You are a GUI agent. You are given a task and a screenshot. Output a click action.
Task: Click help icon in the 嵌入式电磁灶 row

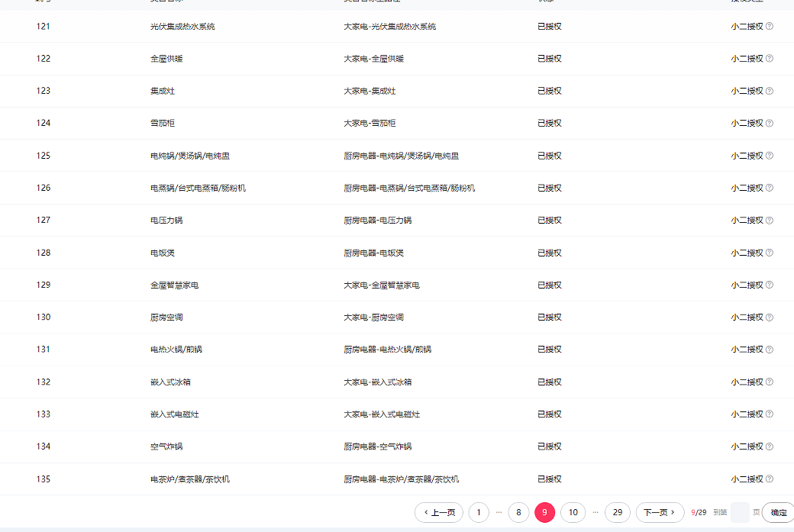point(770,414)
